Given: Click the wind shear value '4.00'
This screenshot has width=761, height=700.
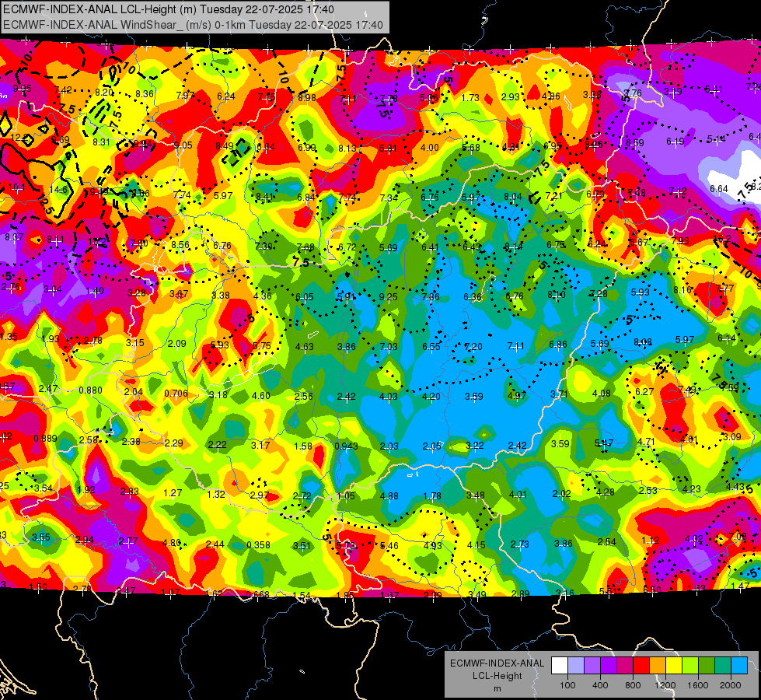Looking at the screenshot, I should [x=430, y=147].
